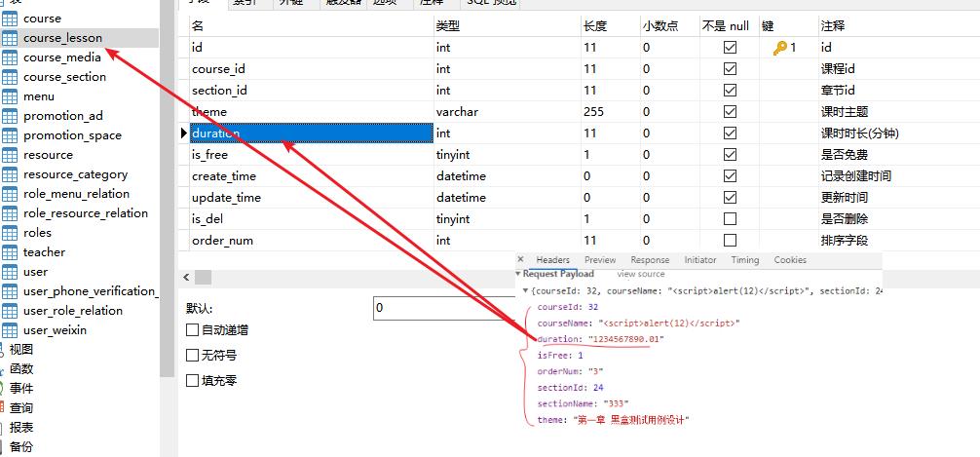The width and height of the screenshot is (980, 457).
Task: Select the theme field's varchar type cell
Action: pos(507,112)
